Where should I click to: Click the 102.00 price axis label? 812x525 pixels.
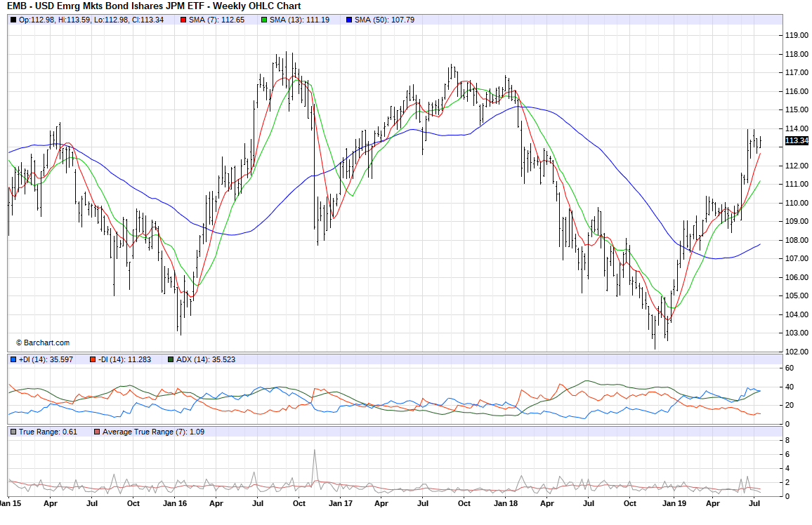797,352
